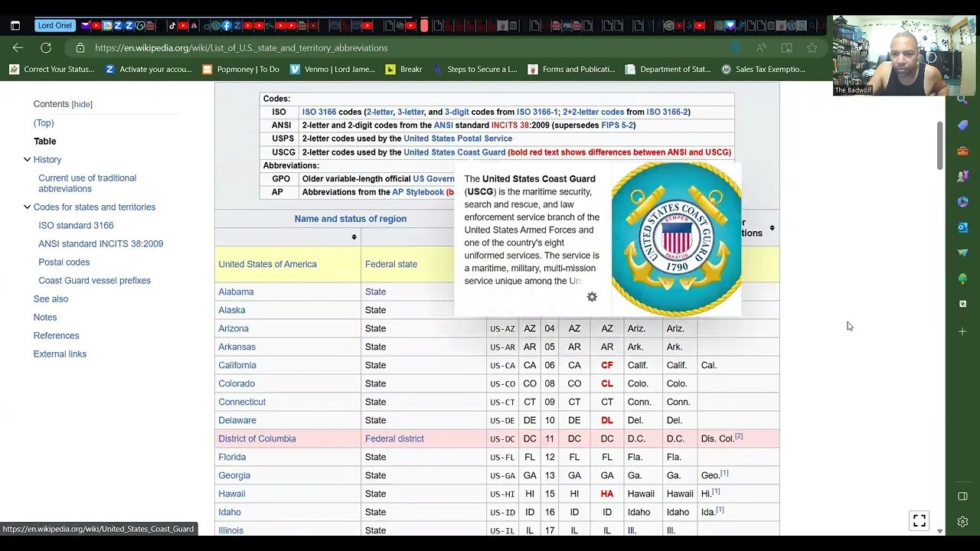Toggle the sidebar panel layout icon
The image size is (980, 551).
pyautogui.click(x=962, y=496)
